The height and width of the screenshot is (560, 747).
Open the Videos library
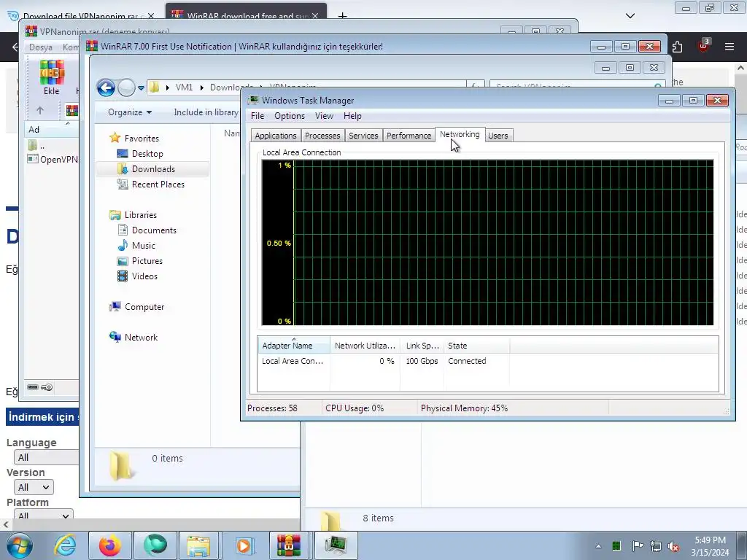[x=144, y=276]
